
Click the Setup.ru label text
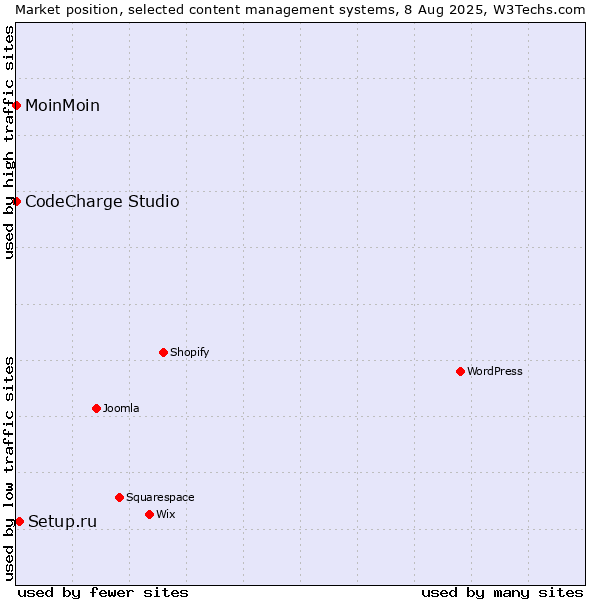pyautogui.click(x=62, y=522)
